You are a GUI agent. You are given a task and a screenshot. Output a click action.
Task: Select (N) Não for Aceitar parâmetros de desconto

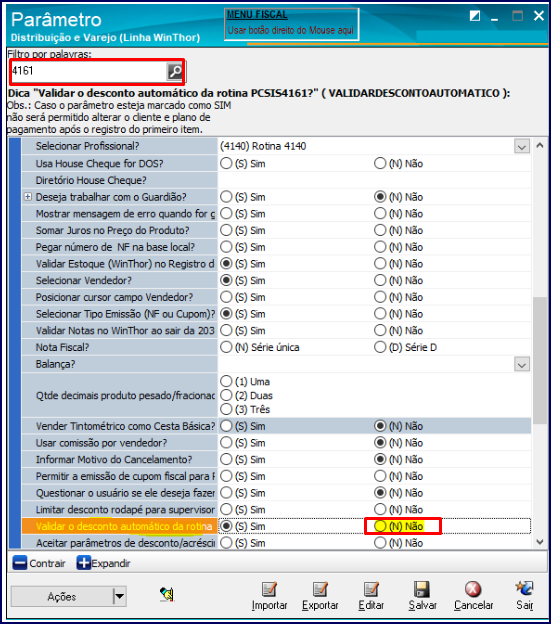380,543
